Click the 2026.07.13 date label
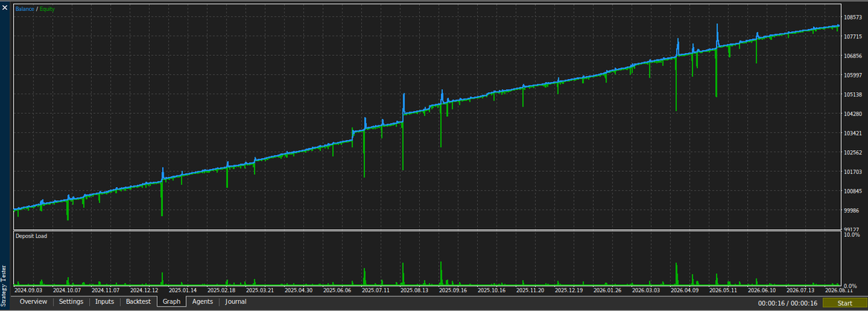 point(801,290)
